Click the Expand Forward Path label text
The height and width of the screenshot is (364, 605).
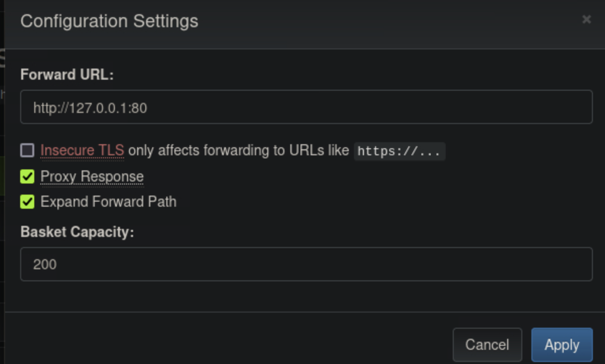(x=108, y=202)
